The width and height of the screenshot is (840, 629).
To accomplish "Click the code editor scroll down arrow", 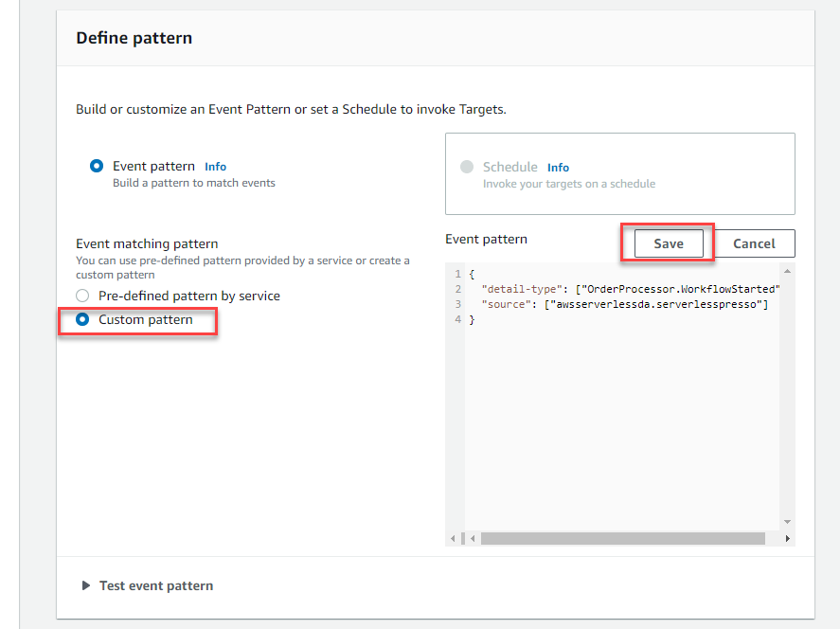I will (787, 522).
